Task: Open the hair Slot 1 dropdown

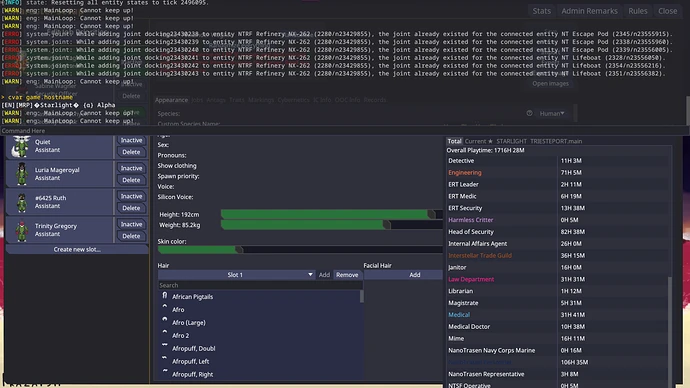Action: coord(237,275)
